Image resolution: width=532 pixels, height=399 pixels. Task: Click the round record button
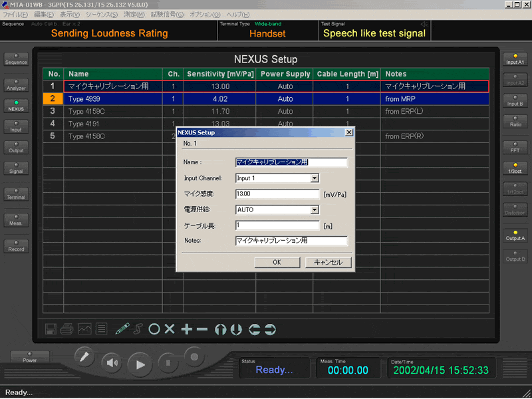coord(194,356)
